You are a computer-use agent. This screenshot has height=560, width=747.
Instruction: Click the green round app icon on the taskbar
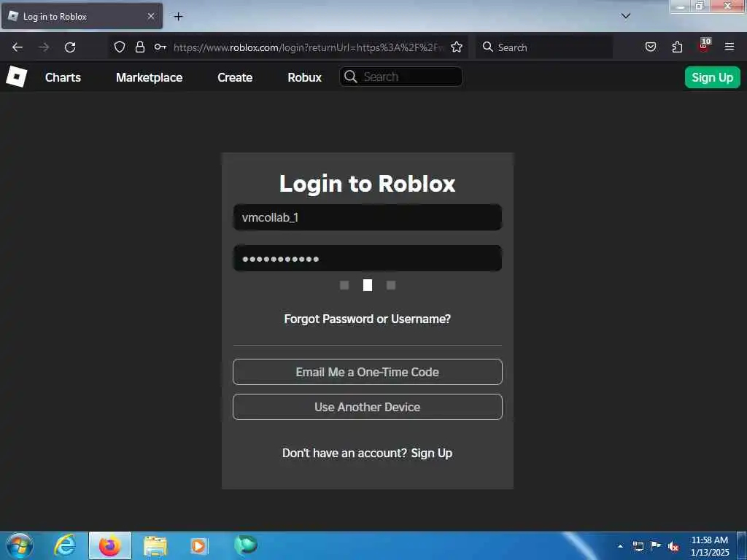[x=246, y=545]
